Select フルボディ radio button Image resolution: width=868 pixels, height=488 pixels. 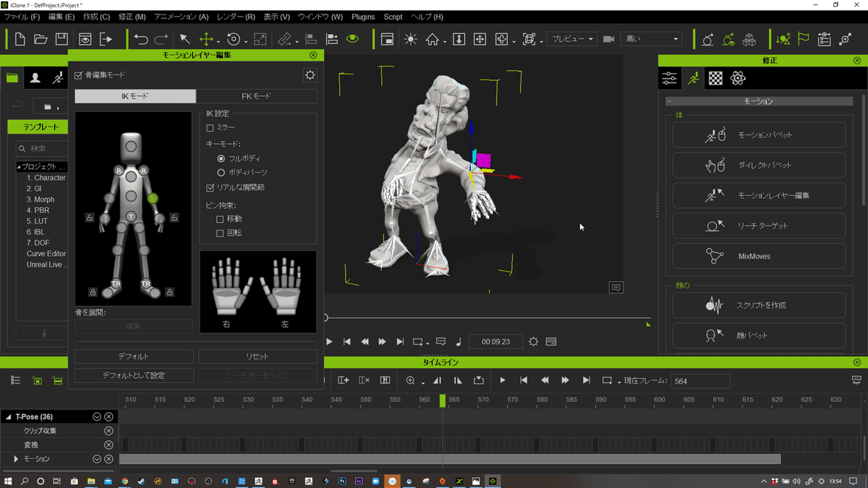(221, 158)
